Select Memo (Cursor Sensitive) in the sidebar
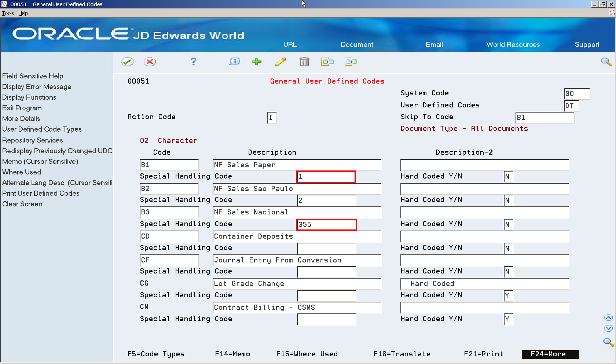This screenshot has width=616, height=364. [40, 161]
